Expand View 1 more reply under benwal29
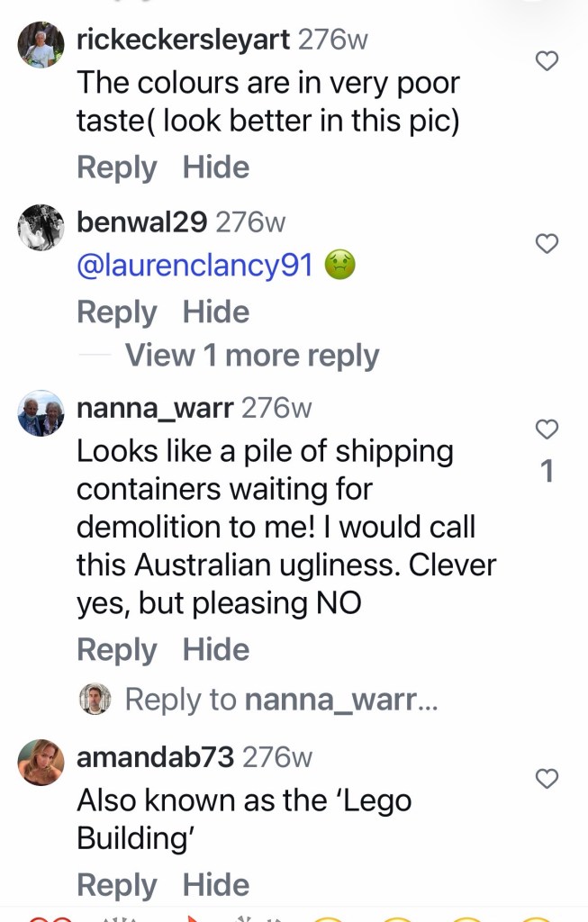 click(x=252, y=355)
